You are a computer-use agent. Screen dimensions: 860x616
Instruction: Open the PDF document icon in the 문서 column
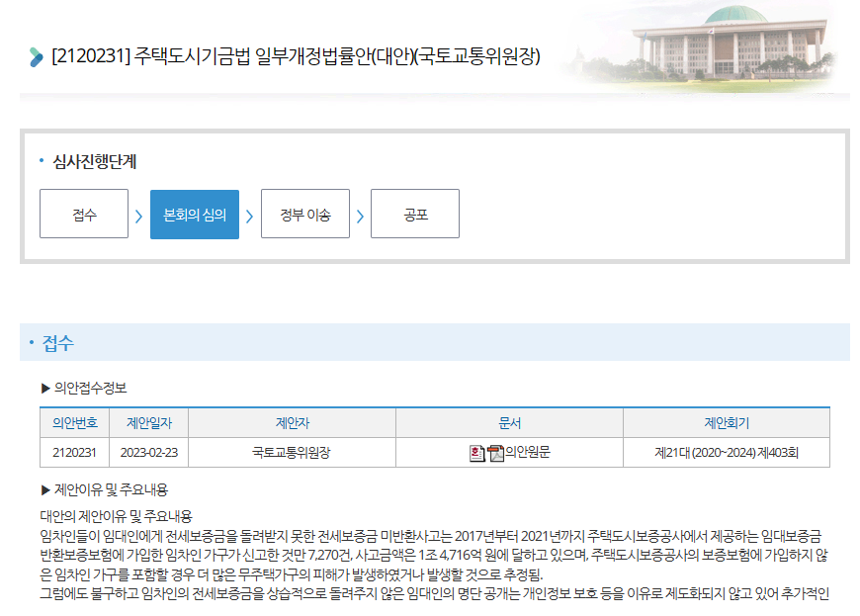coord(495,453)
